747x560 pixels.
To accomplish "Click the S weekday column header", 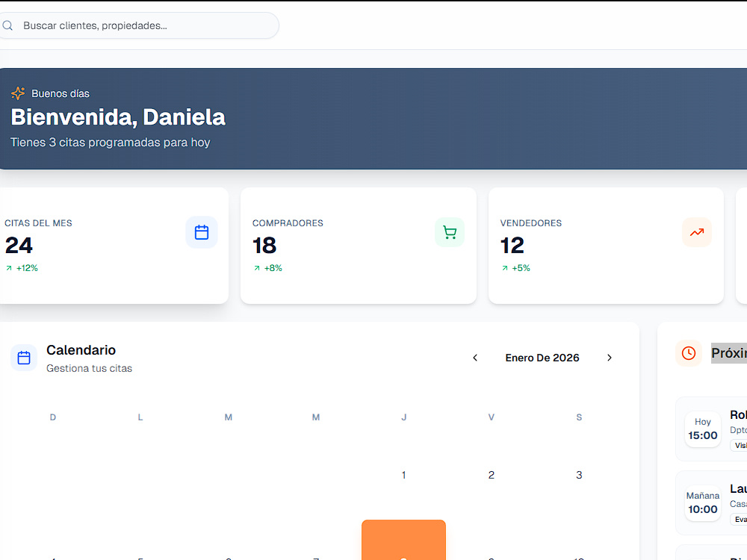I will pyautogui.click(x=579, y=417).
